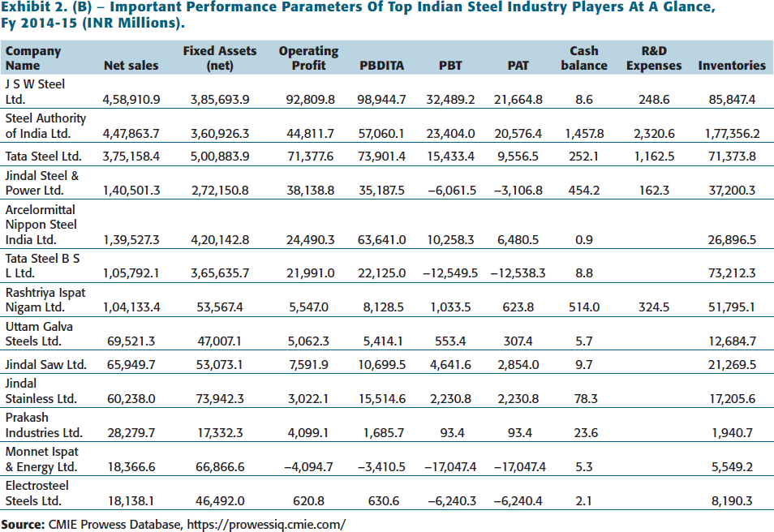This screenshot has width=774, height=532.
Task: Click the PAT column header
Action: (x=518, y=66)
